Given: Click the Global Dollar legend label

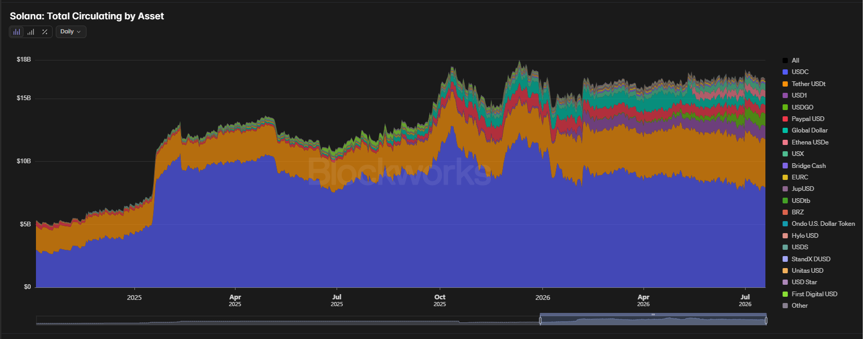Looking at the screenshot, I should [x=810, y=130].
